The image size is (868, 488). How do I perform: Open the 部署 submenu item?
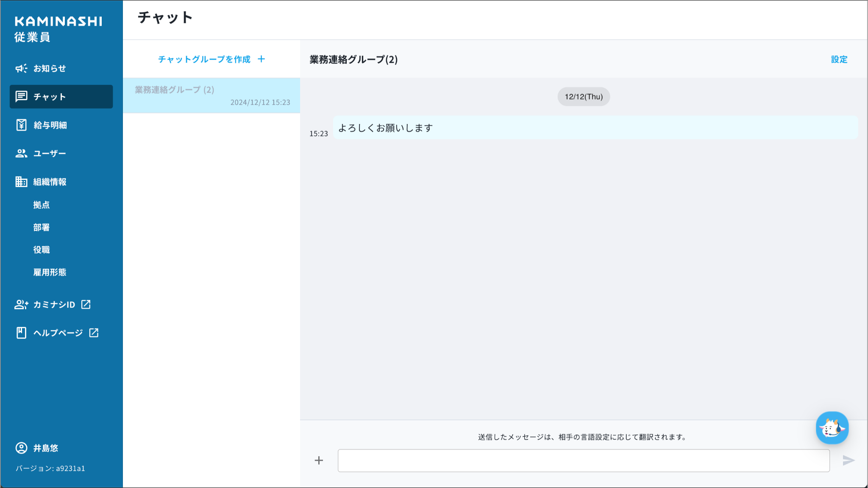coord(42,227)
